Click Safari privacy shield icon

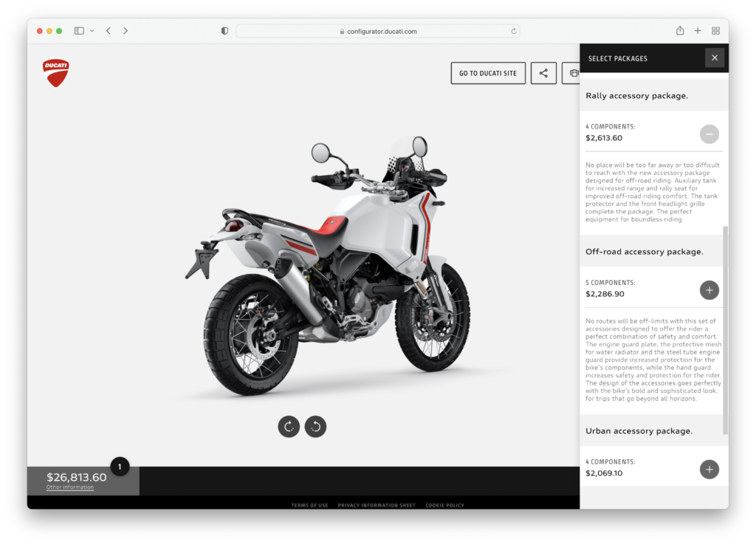point(224,31)
